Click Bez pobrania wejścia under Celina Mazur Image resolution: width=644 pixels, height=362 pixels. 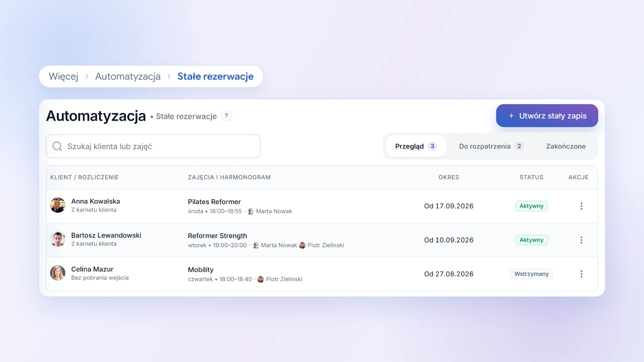point(100,278)
